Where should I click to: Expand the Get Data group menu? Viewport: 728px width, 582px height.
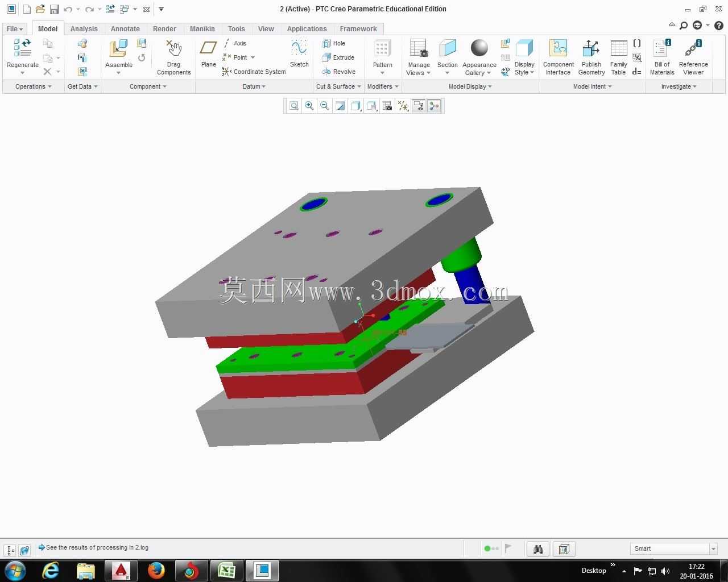click(x=82, y=86)
